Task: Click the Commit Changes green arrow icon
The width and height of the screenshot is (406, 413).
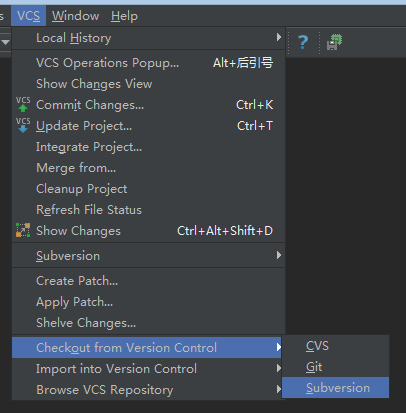Action: click(23, 104)
